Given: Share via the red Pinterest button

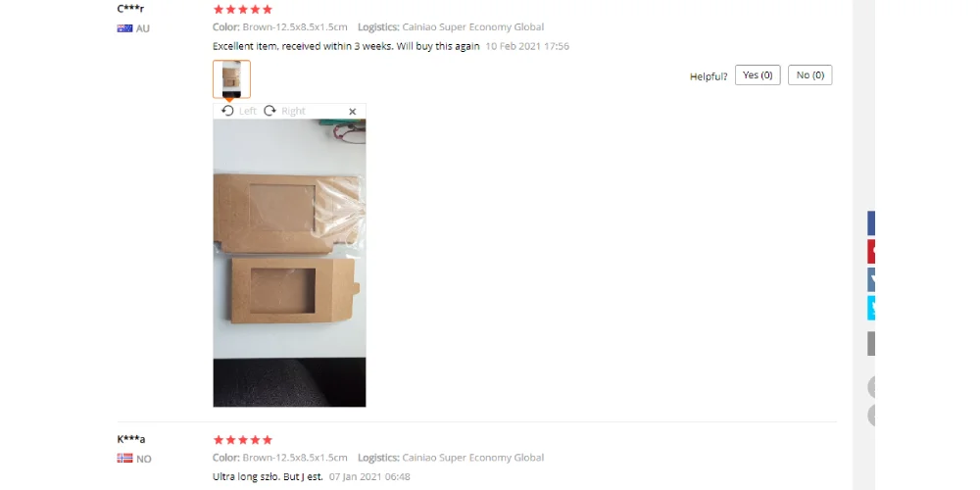Looking at the screenshot, I should tap(871, 251).
